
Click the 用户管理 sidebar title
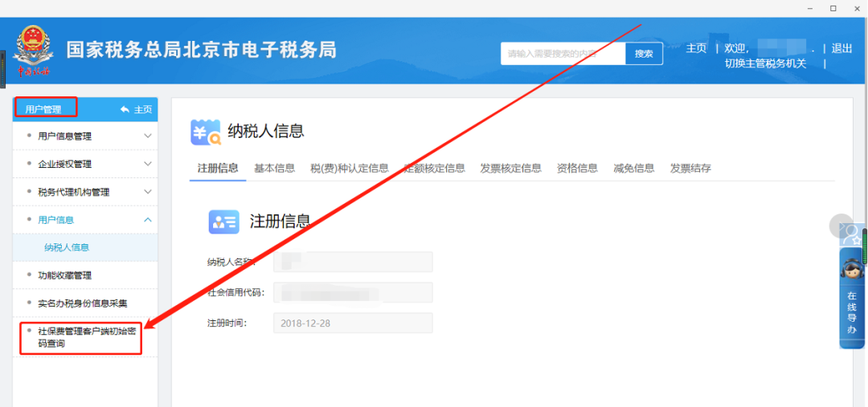(x=43, y=109)
